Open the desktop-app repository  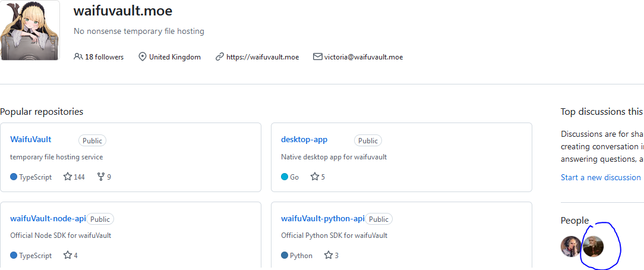[x=304, y=139]
